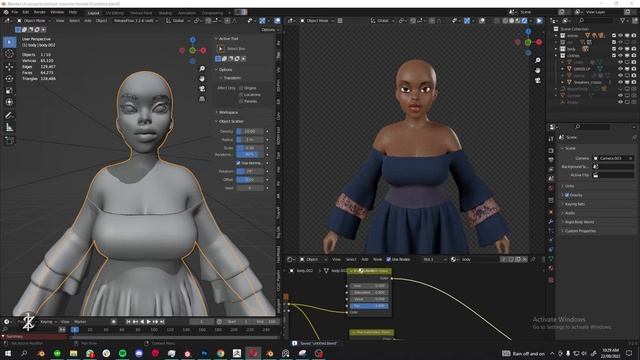Hide DRESS LP object with eye icon

coord(620,69)
